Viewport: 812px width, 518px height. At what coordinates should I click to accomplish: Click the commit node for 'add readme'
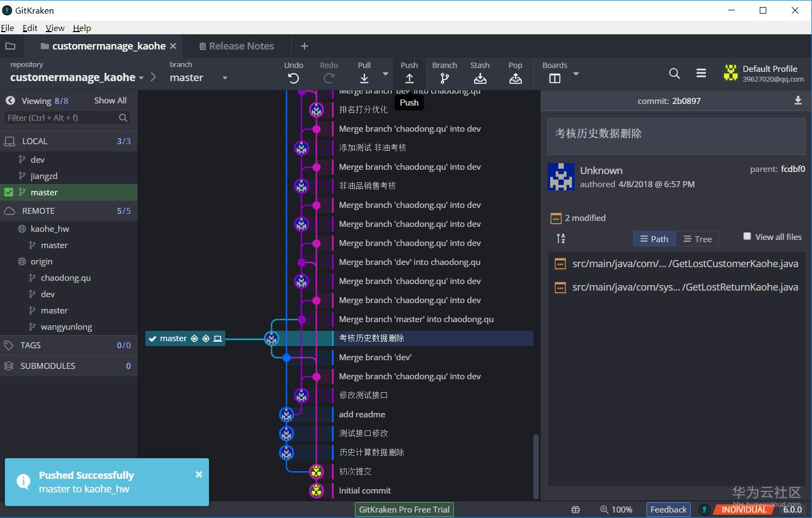click(286, 415)
